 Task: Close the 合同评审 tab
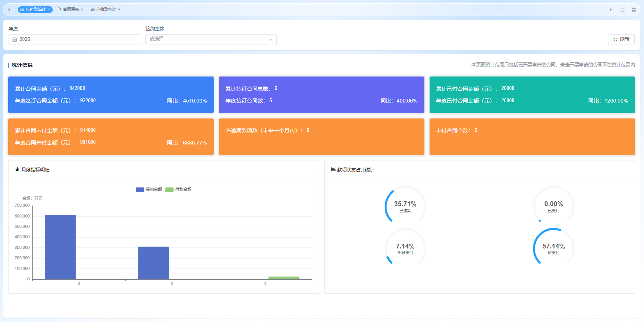click(82, 10)
